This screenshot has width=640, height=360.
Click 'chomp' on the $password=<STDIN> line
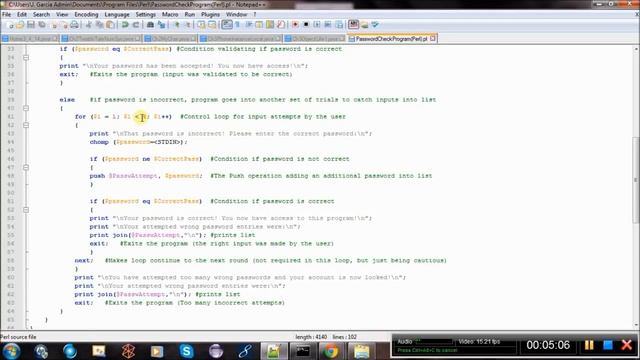click(99, 142)
